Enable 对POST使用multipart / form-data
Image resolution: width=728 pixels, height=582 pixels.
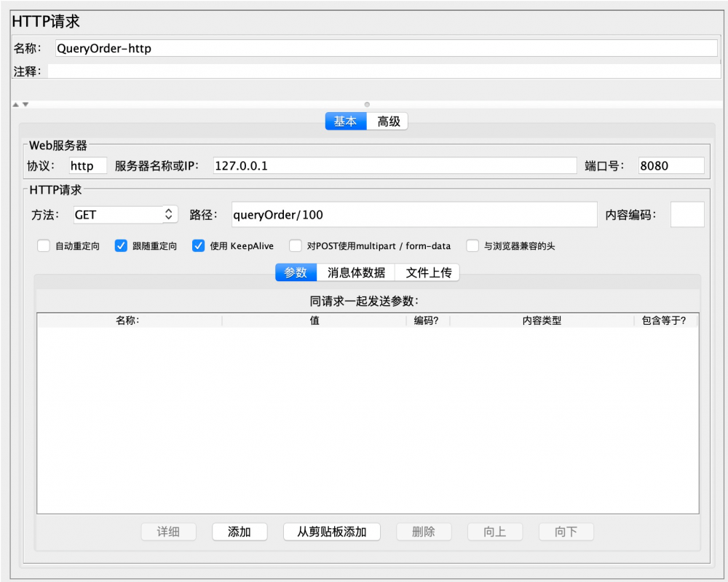[x=296, y=245]
